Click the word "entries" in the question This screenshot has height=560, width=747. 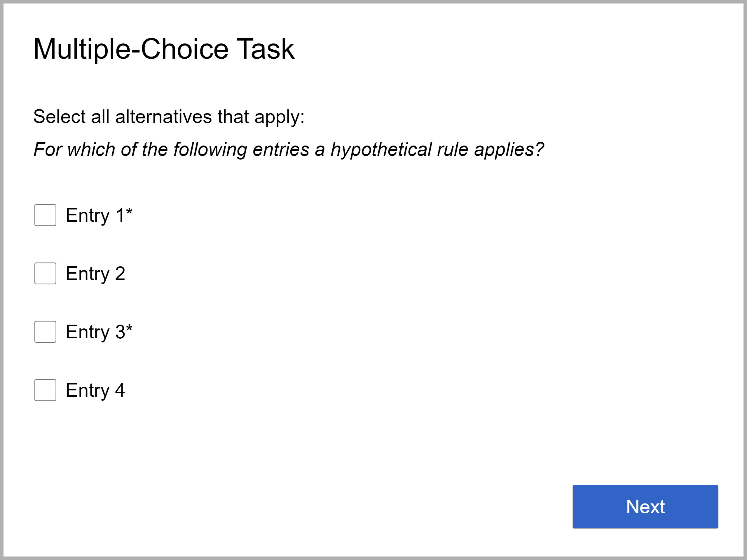(281, 150)
